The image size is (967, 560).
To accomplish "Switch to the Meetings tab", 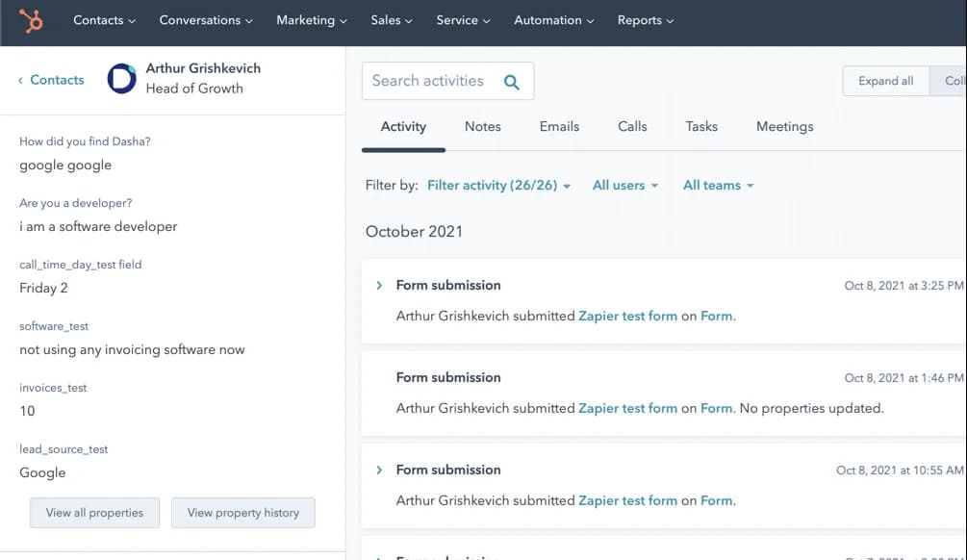I will [x=784, y=126].
